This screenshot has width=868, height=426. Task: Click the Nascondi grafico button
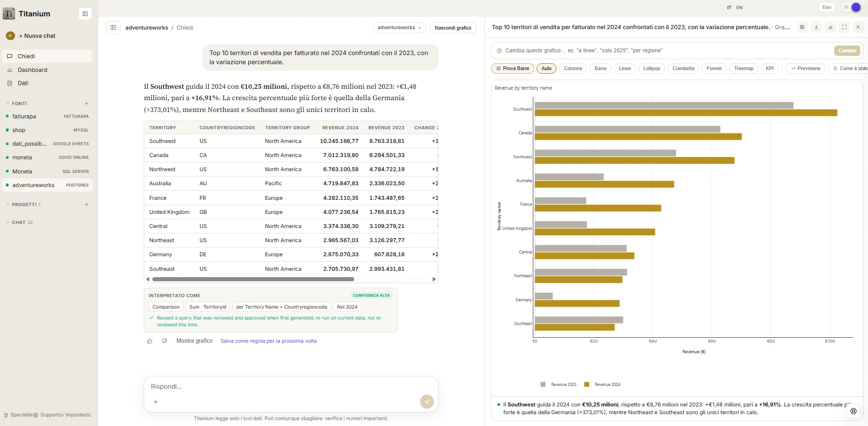pos(453,28)
